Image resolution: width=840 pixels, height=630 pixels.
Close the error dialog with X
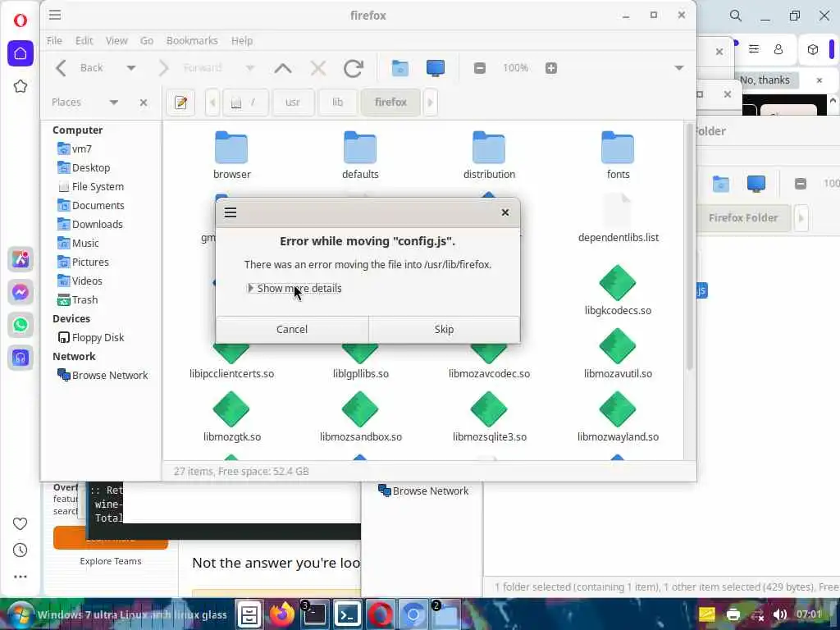tap(504, 212)
